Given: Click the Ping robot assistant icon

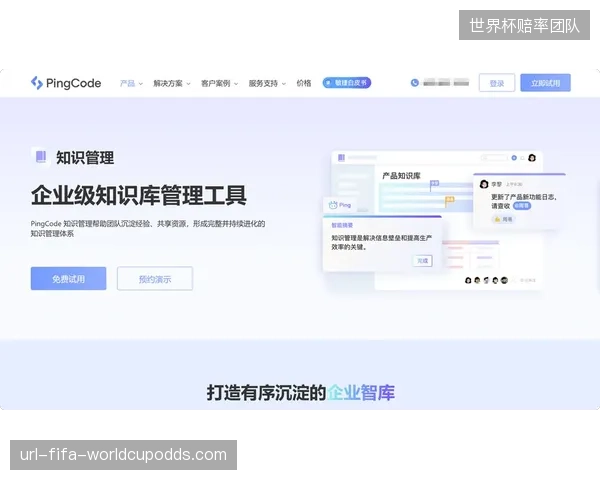Looking at the screenshot, I should point(333,205).
